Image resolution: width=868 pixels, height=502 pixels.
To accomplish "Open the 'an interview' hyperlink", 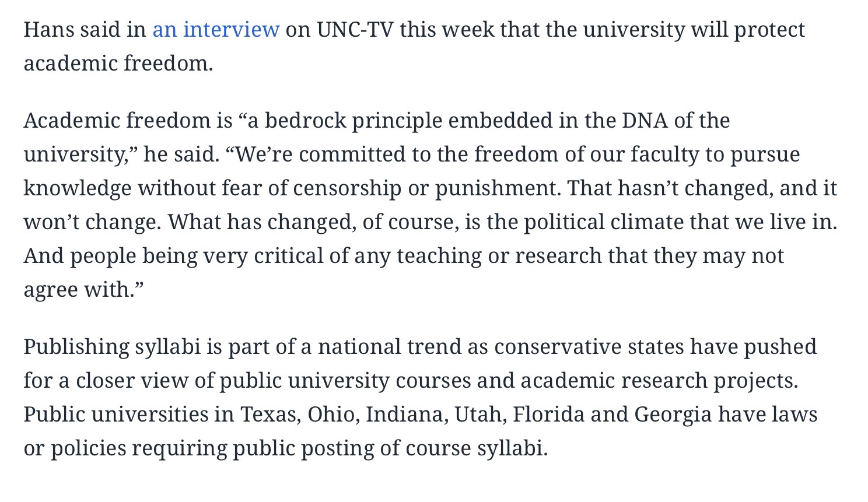I will [x=216, y=29].
